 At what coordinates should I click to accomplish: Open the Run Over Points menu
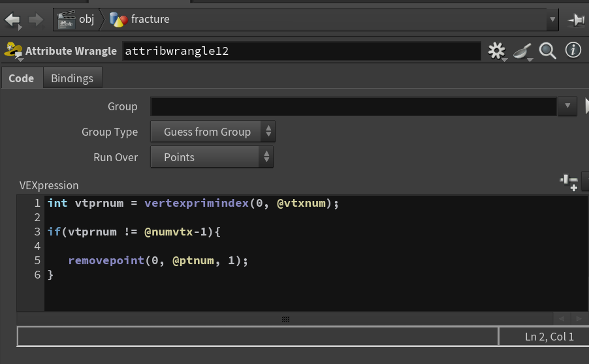[212, 157]
